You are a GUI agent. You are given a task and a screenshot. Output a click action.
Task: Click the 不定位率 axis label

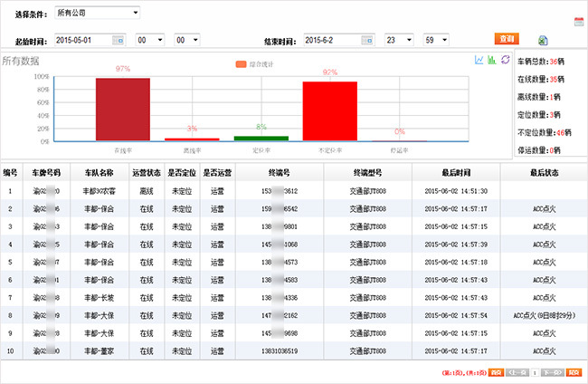(330, 150)
